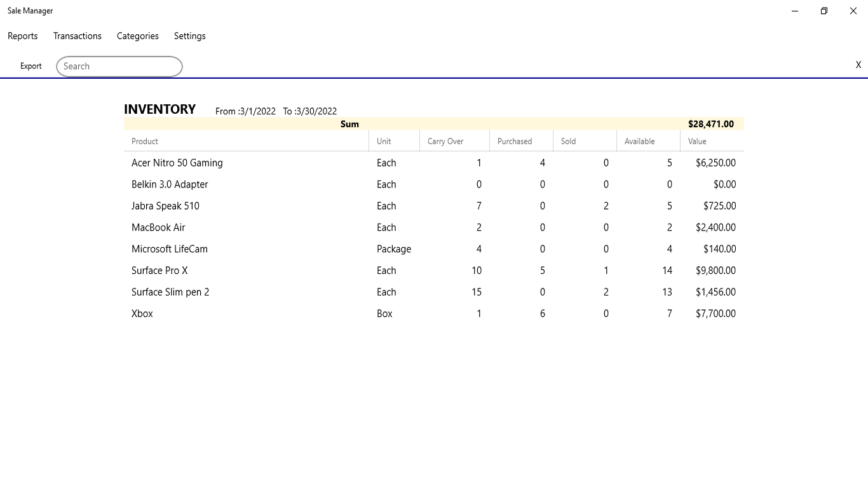Open the Settings menu
Screen dimensions: 868x488
(190, 36)
